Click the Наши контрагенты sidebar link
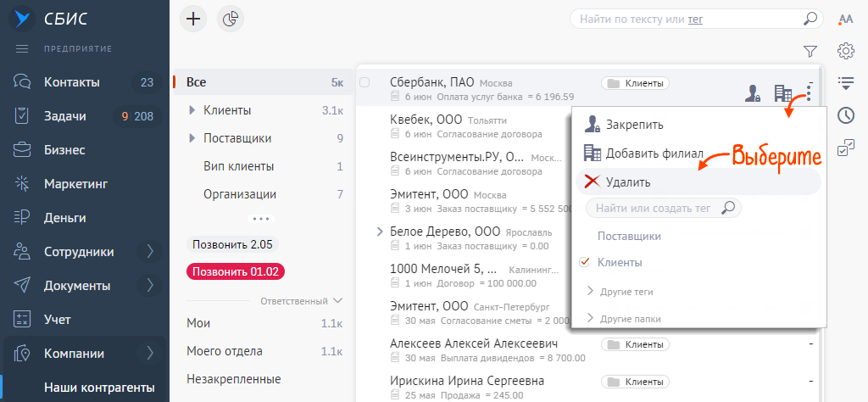Viewport: 868px width, 402px height. pos(99,387)
